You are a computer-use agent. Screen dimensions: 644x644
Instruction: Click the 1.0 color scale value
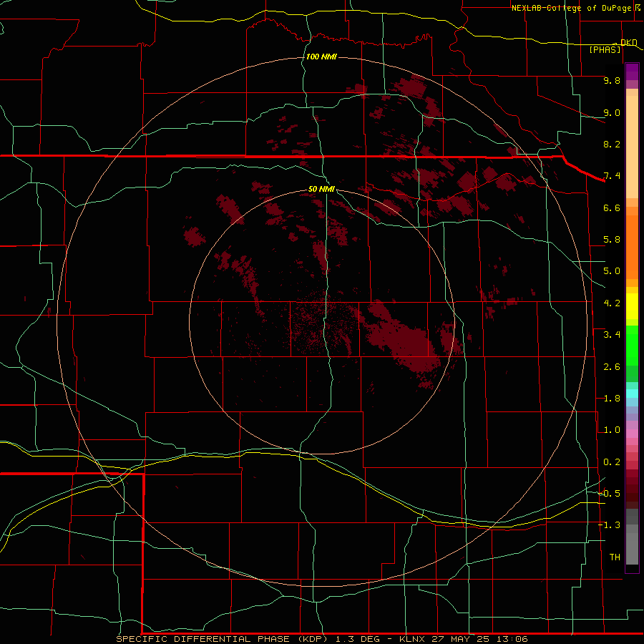[612, 430]
